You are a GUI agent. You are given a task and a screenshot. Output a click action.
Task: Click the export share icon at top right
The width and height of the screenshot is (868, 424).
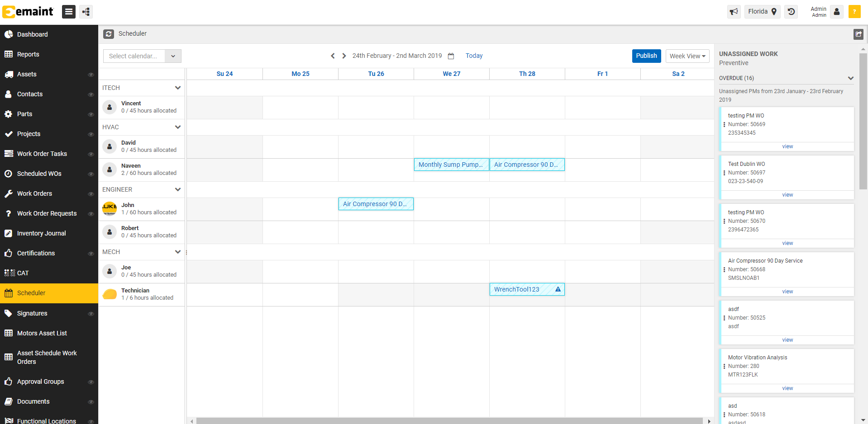coord(858,34)
